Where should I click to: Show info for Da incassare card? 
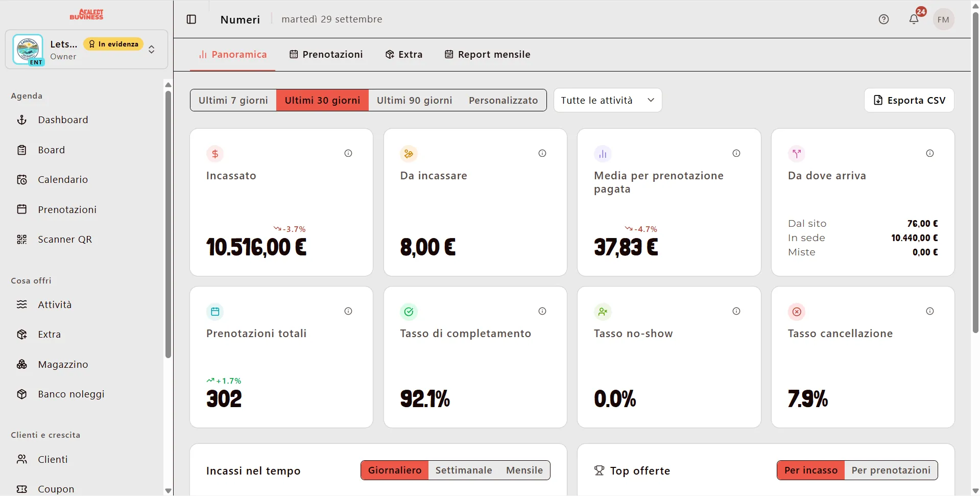542,153
